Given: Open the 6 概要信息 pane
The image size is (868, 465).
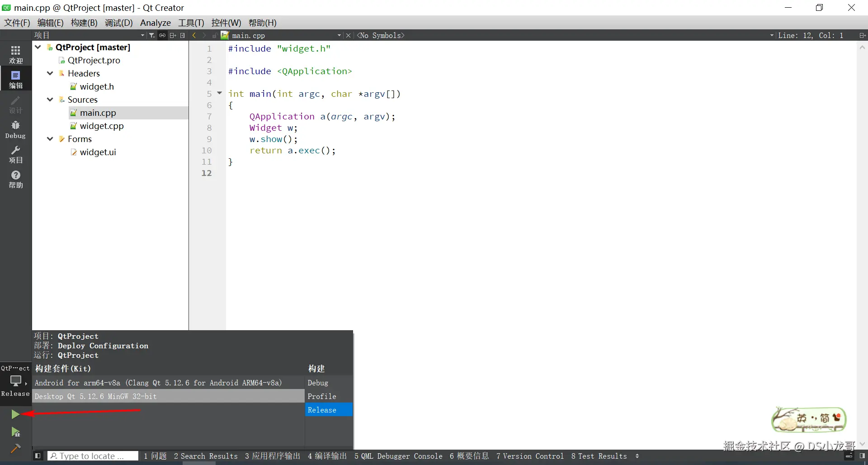Looking at the screenshot, I should (x=469, y=456).
